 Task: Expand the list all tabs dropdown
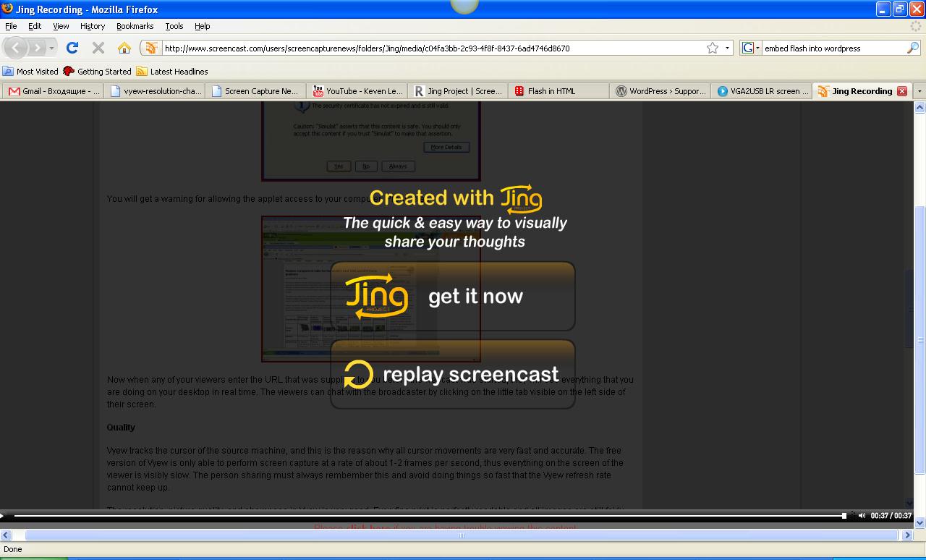point(919,91)
